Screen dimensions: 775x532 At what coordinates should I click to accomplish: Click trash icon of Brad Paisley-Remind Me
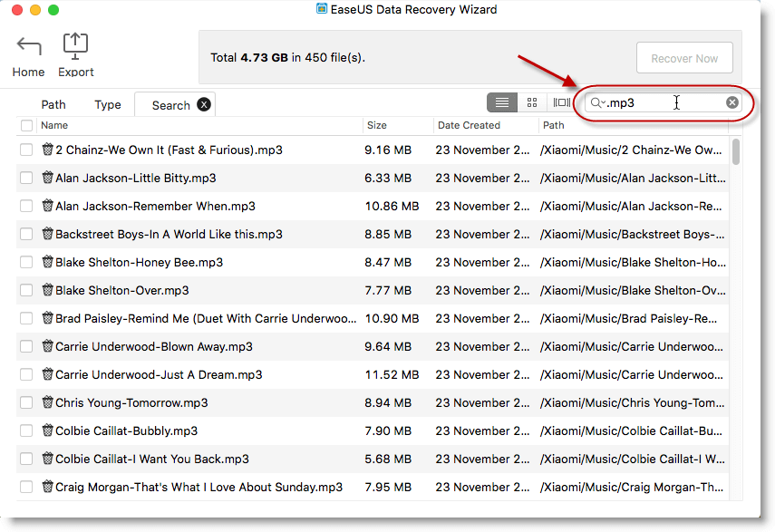point(47,318)
